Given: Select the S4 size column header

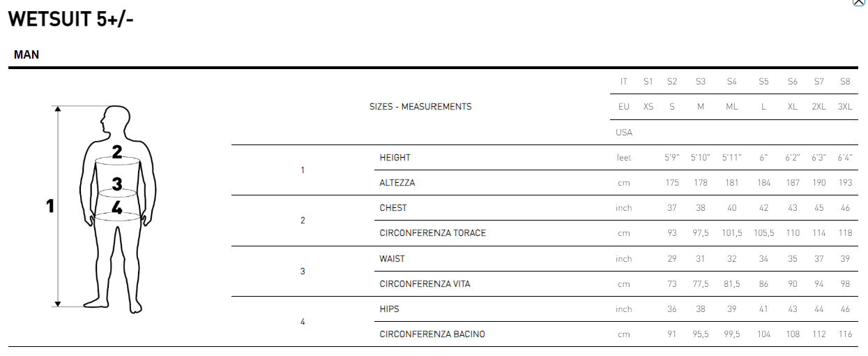Looking at the screenshot, I should pyautogui.click(x=731, y=82).
